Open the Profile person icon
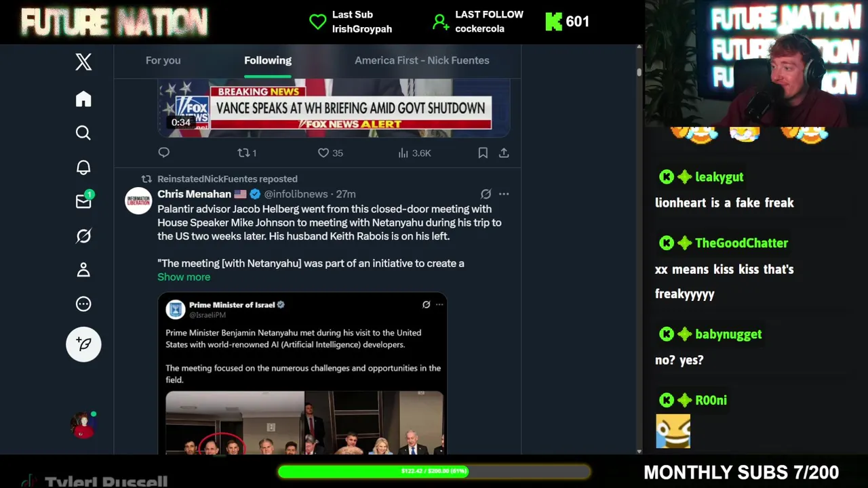 pyautogui.click(x=83, y=270)
